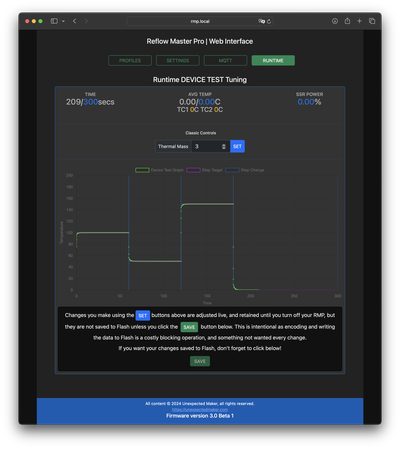Go back with Safari back arrow
This screenshot has height=449, width=400.
coord(75,21)
